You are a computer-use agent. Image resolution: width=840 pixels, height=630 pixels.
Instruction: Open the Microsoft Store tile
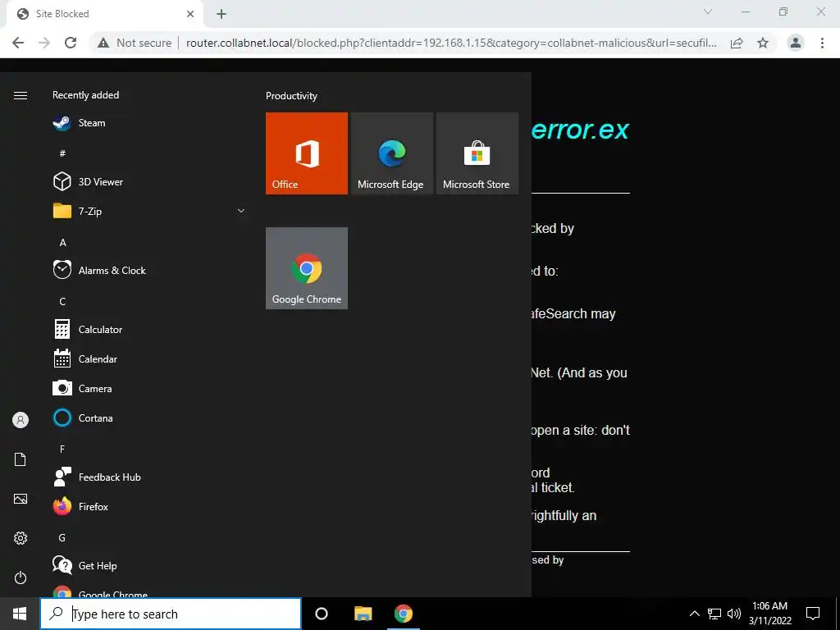click(x=477, y=153)
